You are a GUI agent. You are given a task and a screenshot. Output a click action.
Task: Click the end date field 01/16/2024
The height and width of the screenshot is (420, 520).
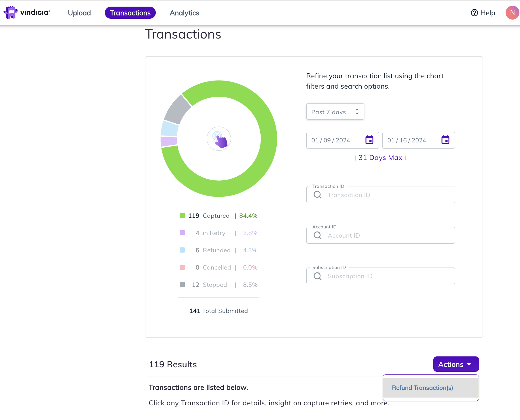point(418,140)
